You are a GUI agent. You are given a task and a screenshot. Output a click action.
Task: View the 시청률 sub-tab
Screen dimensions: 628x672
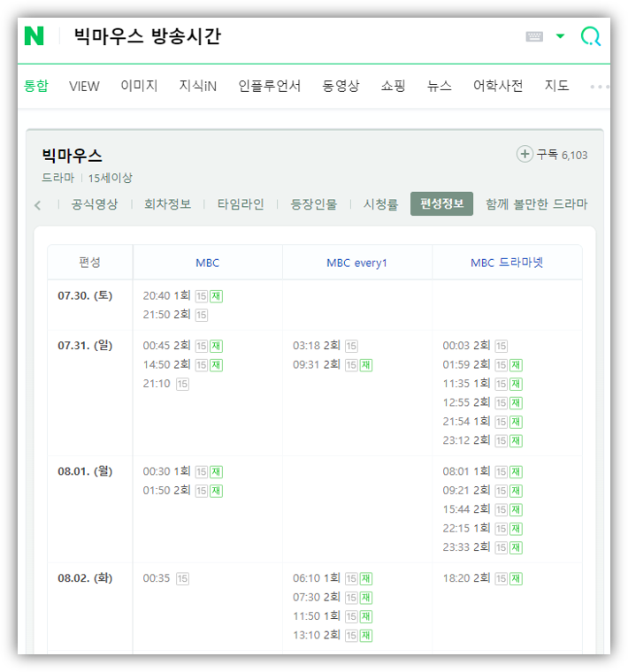tap(380, 204)
